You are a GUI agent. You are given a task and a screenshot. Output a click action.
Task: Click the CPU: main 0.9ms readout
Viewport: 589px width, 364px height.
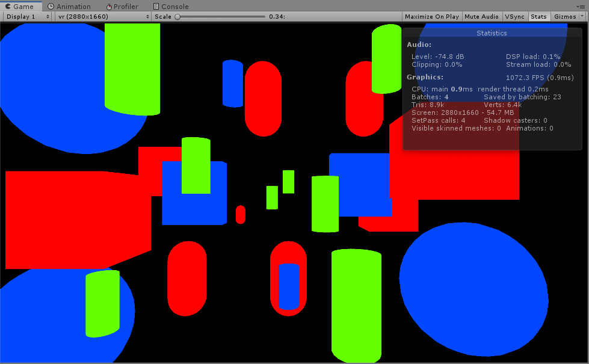tap(442, 89)
